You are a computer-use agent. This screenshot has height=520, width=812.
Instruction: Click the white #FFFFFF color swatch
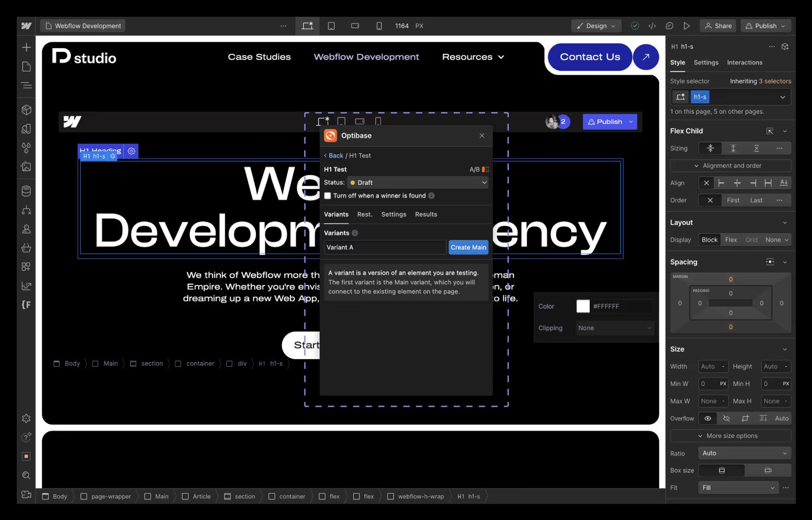coord(583,306)
